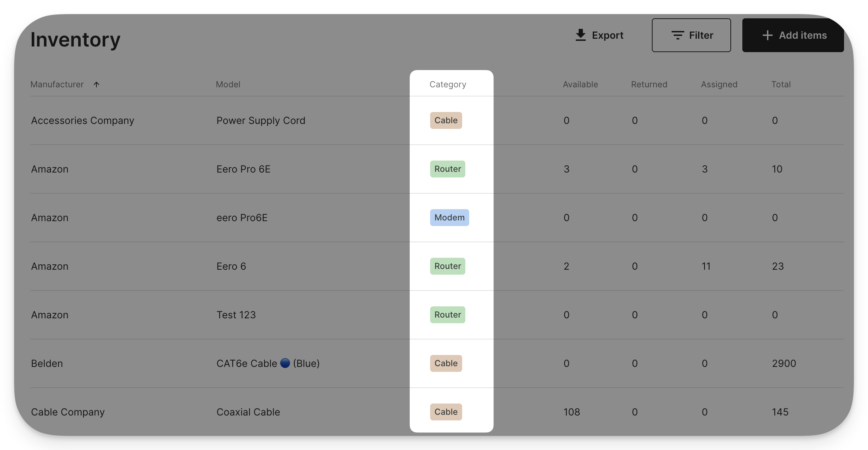Viewport: 868px width, 450px height.
Task: Click the Cable tag for Power Supply Cord
Action: tap(446, 120)
